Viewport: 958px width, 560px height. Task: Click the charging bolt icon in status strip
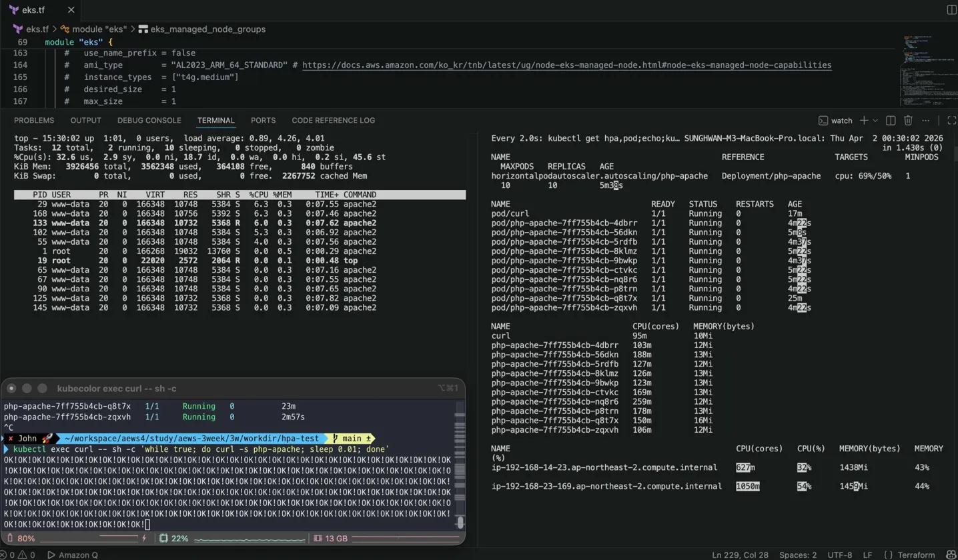pos(143,538)
